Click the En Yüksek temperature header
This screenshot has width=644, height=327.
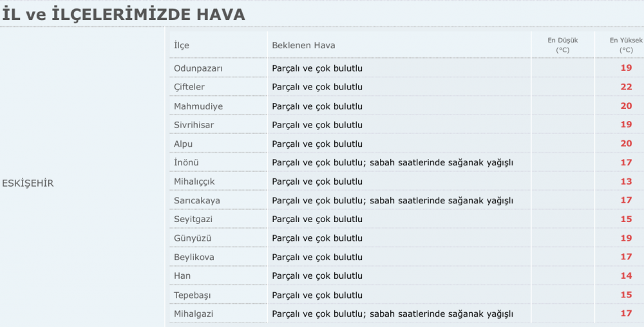tap(626, 45)
